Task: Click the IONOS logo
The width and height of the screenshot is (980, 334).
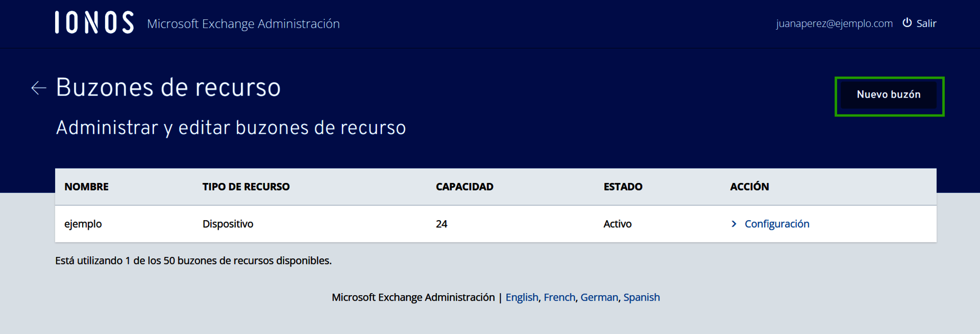Action: tap(94, 23)
